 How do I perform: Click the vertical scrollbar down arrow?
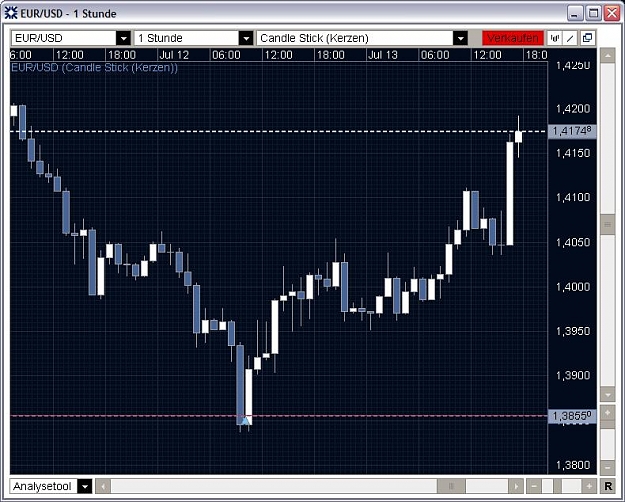click(x=607, y=395)
